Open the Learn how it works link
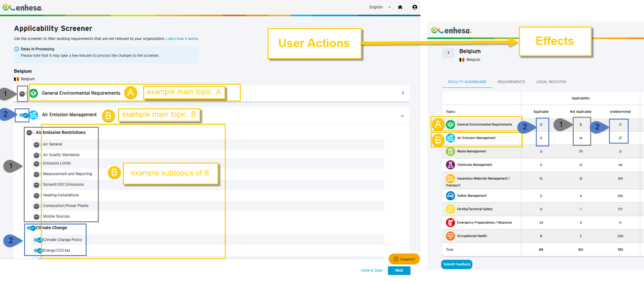 pos(182,39)
